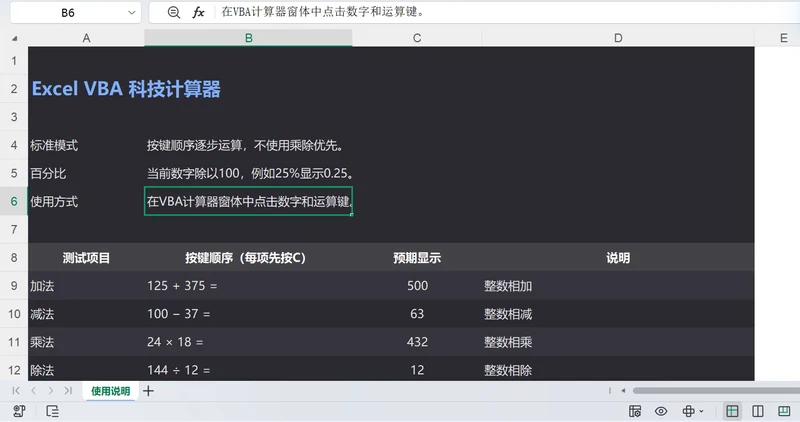
Task: Switch to the '使用说明' sheet tab
Action: click(x=110, y=391)
